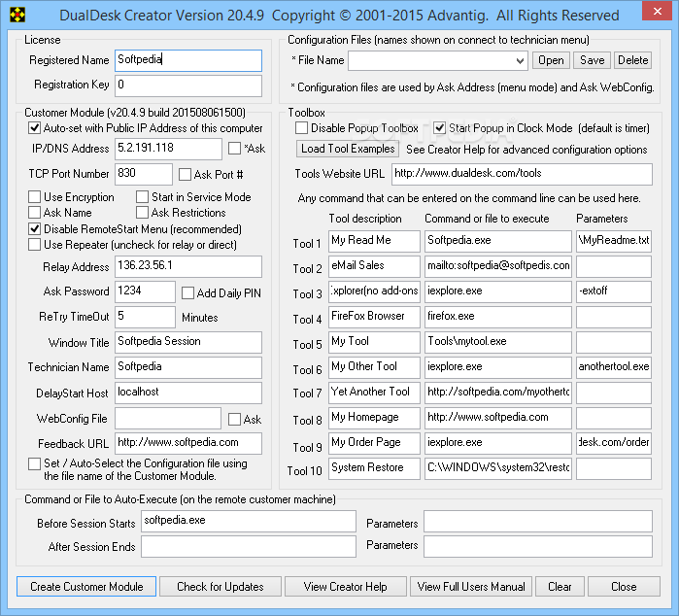The image size is (679, 616).
Task: Check for Updates
Action: coord(221,587)
